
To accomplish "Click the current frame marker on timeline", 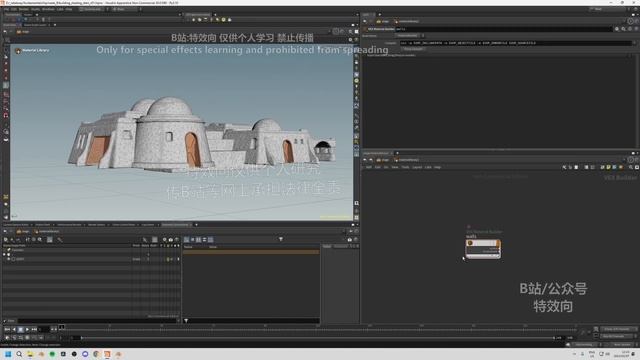I will coord(62,327).
